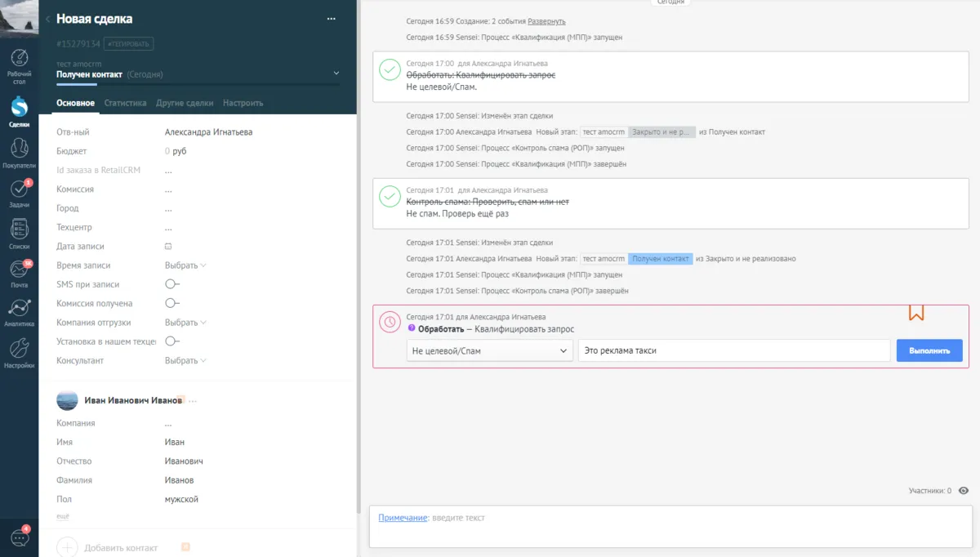Open Покупатели section in sidebar
This screenshot has height=557, width=980.
tap(19, 152)
